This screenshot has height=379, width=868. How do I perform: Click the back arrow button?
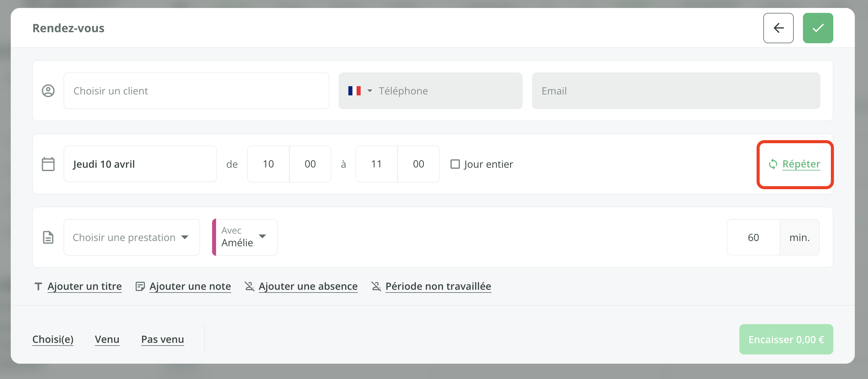click(x=778, y=28)
